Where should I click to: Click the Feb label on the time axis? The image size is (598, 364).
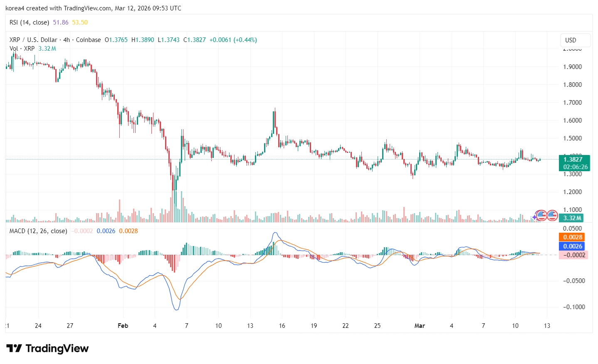[x=123, y=326]
